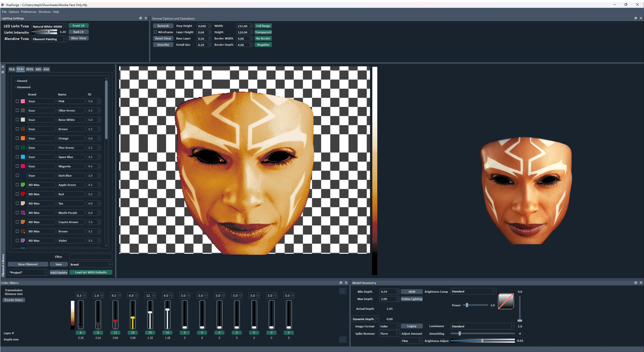Open the Preferences menu

point(29,12)
